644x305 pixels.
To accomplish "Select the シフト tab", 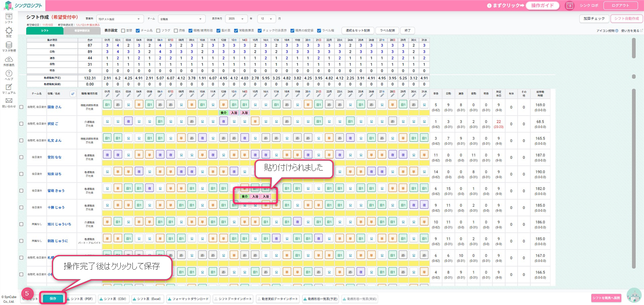I will pyautogui.click(x=45, y=31).
